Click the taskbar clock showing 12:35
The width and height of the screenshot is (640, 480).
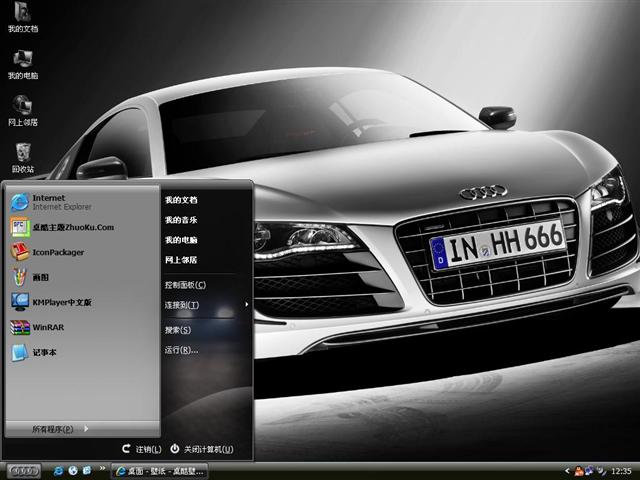coord(621,470)
